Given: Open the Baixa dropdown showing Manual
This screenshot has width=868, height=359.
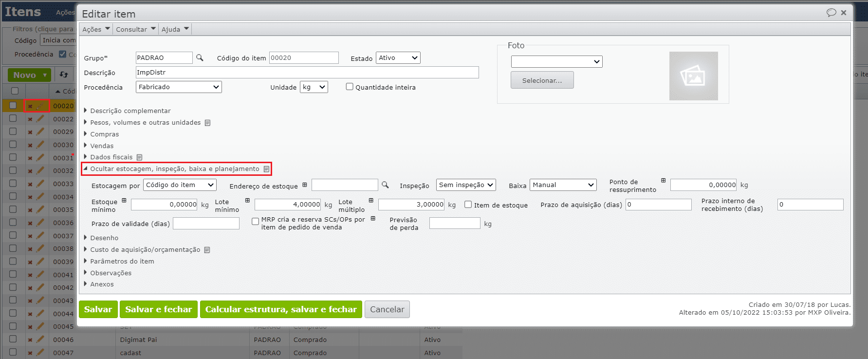Looking at the screenshot, I should point(563,185).
